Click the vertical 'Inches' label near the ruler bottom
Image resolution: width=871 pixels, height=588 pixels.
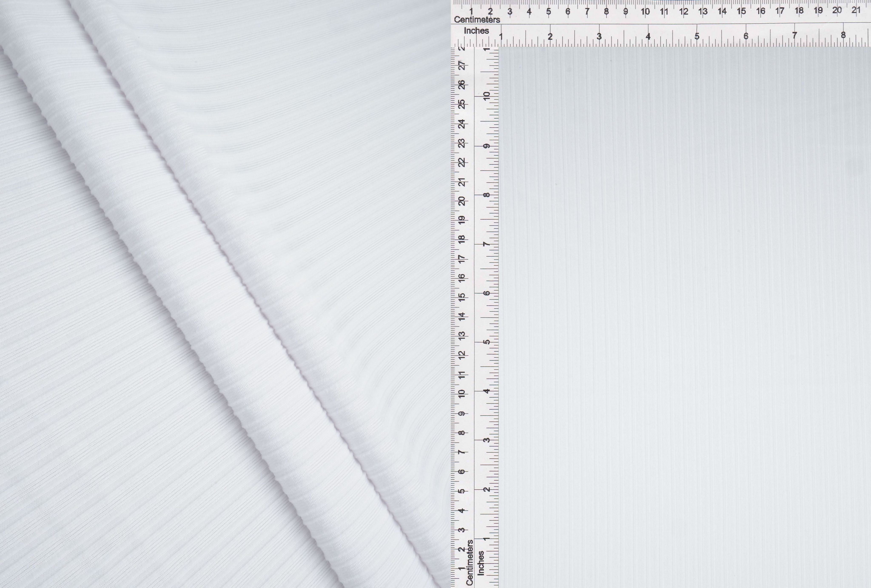point(481,563)
